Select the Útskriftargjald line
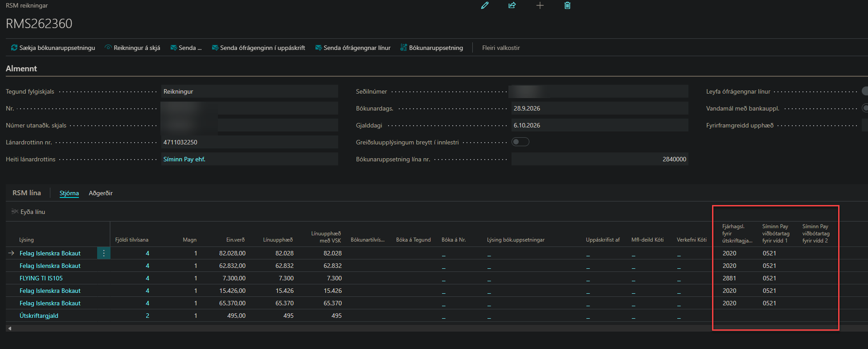Screen dimensions: 868x349 [39, 316]
